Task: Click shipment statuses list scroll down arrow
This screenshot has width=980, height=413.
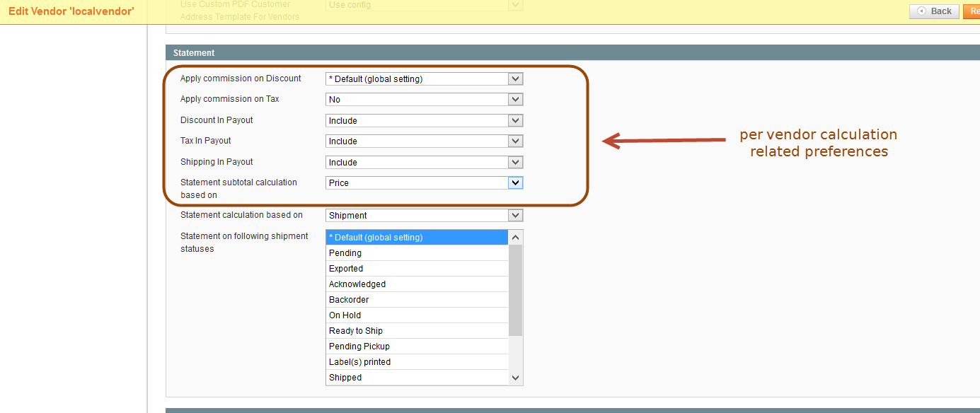Action: 516,378
